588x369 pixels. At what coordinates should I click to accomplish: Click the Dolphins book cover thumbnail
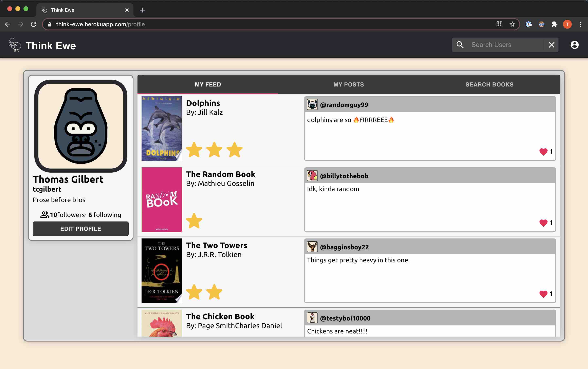point(162,128)
